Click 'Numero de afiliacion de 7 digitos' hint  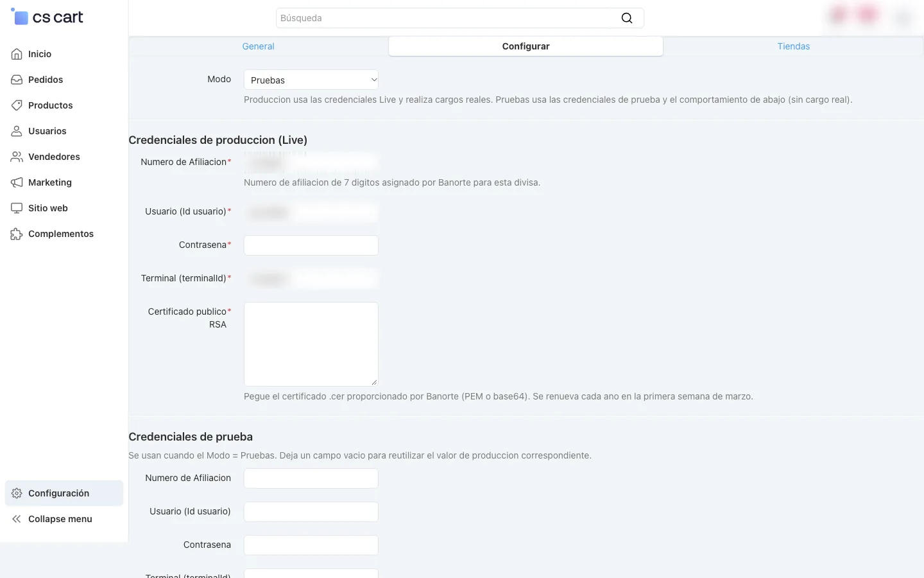tap(392, 182)
